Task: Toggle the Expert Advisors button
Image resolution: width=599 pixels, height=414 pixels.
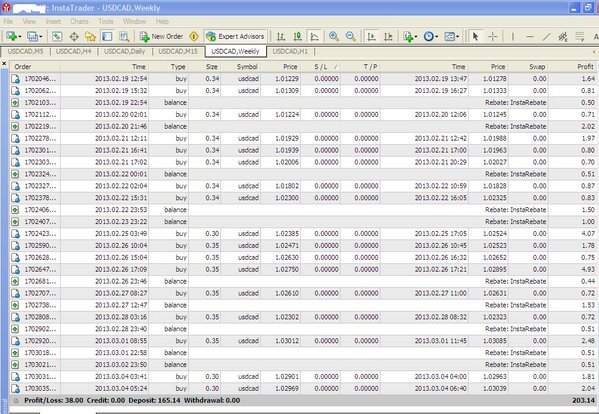Action: click(235, 36)
